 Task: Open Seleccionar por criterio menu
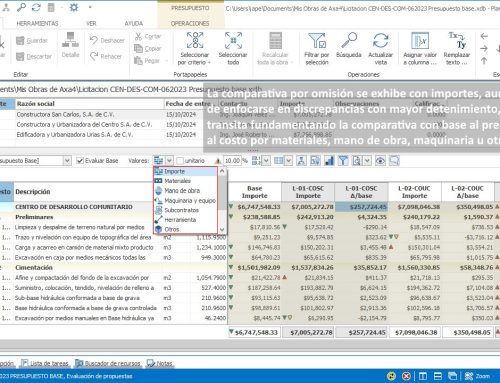[195, 48]
